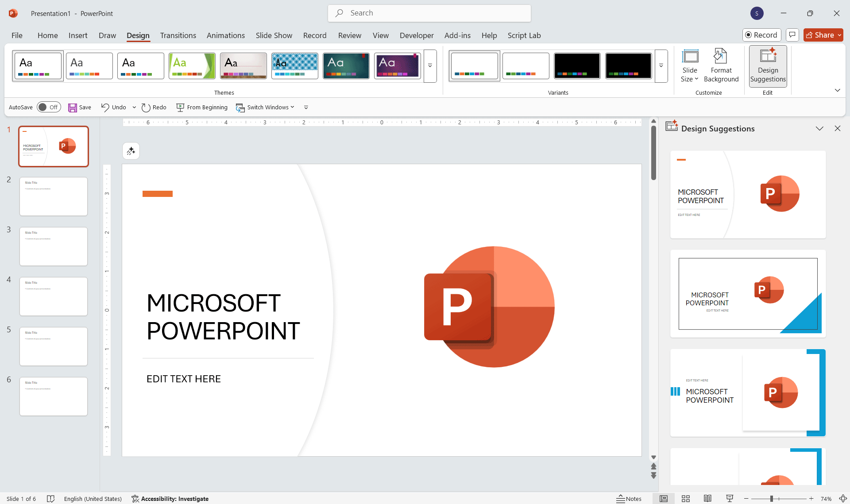The height and width of the screenshot is (504, 850).
Task: Open the Script Lab menu
Action: 524,35
